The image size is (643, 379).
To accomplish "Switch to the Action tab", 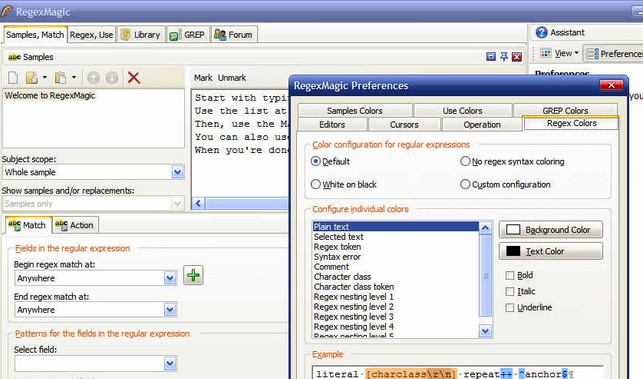I will click(75, 225).
